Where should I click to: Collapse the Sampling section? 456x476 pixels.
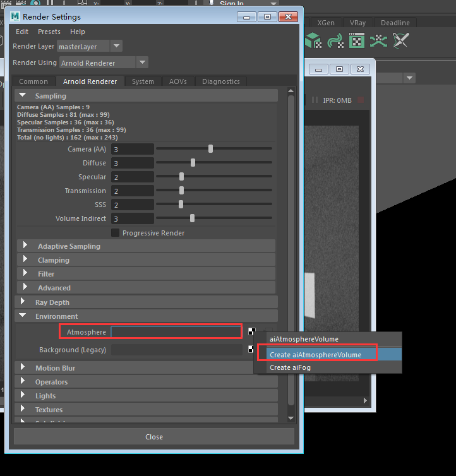[22, 95]
